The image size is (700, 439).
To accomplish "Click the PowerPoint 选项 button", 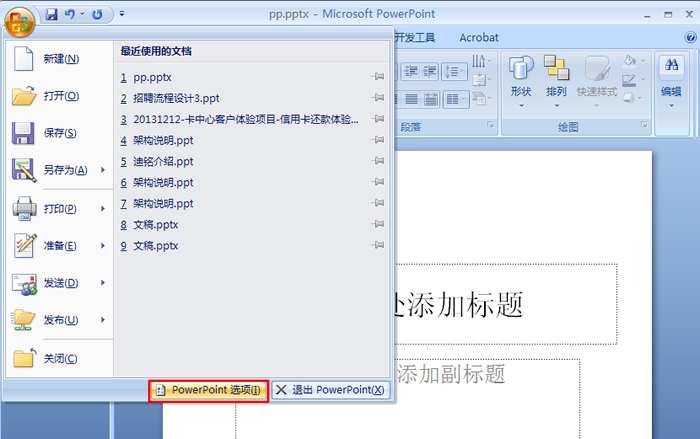I will 209,390.
